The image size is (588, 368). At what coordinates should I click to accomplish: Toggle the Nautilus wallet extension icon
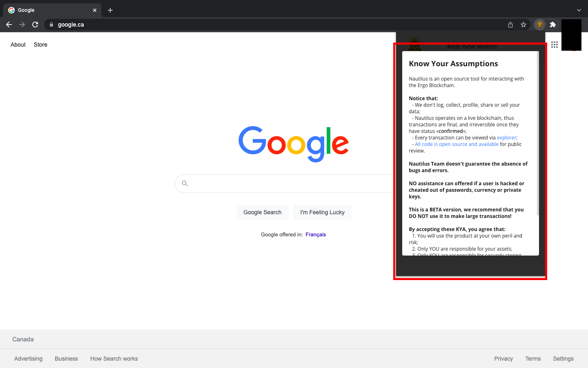540,25
